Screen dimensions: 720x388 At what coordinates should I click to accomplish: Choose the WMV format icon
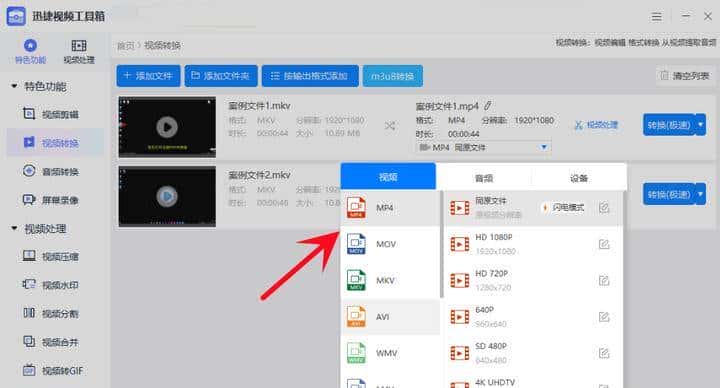coord(356,353)
